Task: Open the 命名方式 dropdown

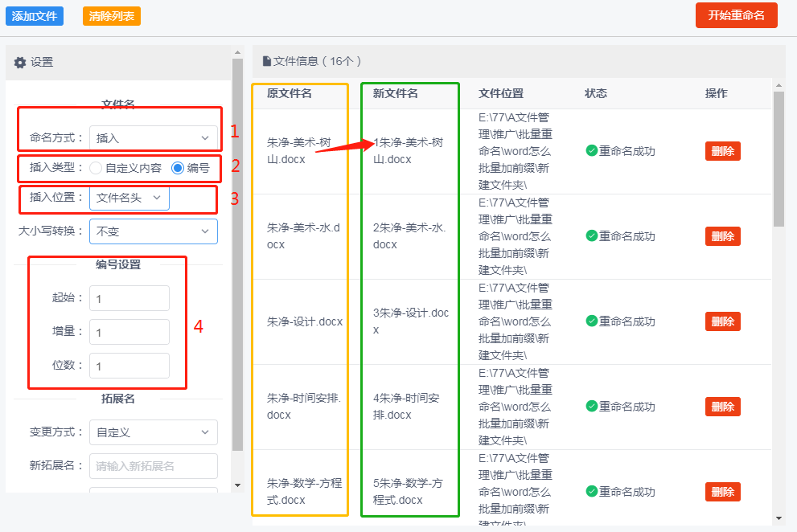Action: 153,137
